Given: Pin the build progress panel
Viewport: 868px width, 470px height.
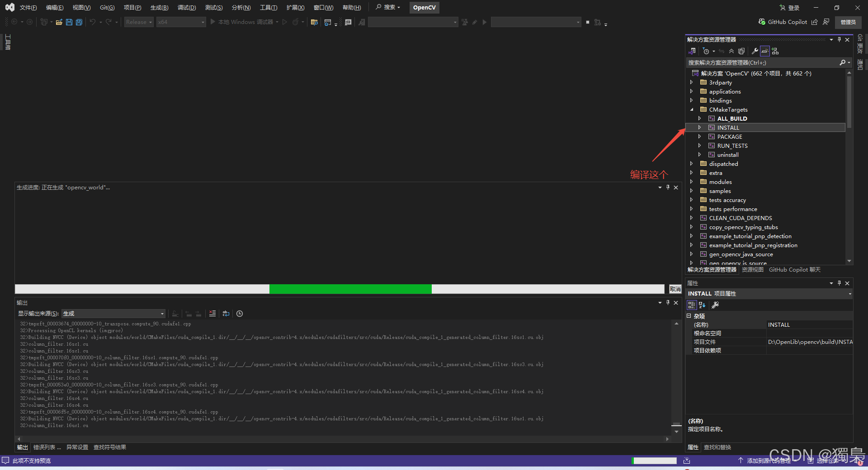Looking at the screenshot, I should click(x=668, y=188).
